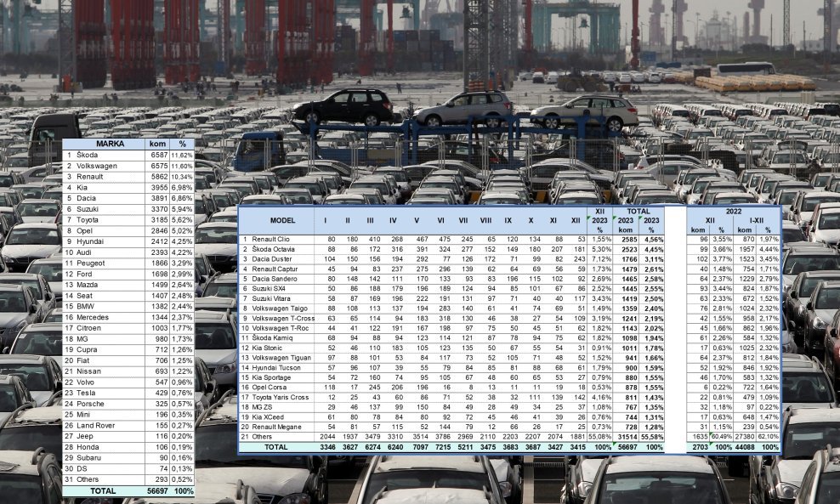Viewport: 840px width, 504px height.
Task: Select the "Suzuki Vitara" model row label
Action: tap(271, 298)
